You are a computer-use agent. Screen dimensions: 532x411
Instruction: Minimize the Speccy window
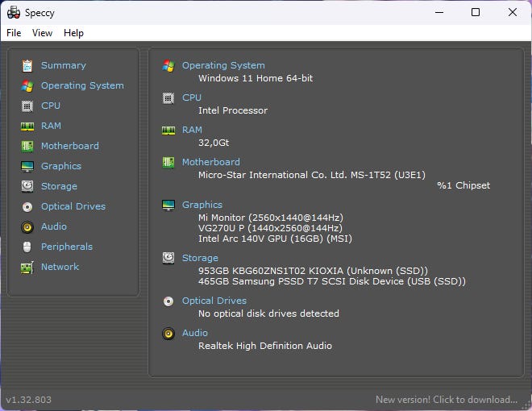tap(439, 13)
